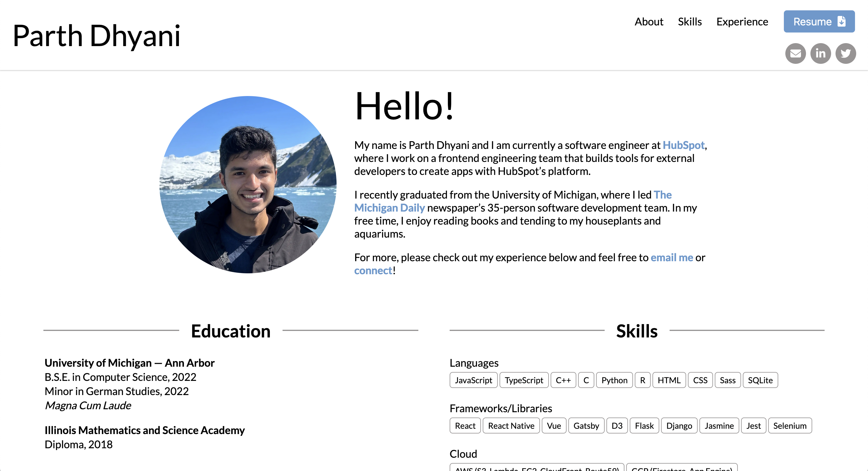Click the Selenium library tag

click(x=789, y=425)
